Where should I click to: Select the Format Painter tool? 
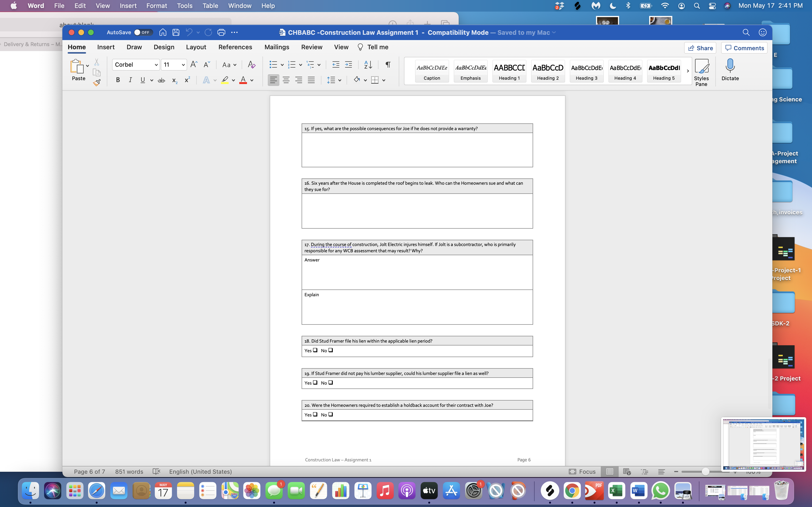coord(97,83)
